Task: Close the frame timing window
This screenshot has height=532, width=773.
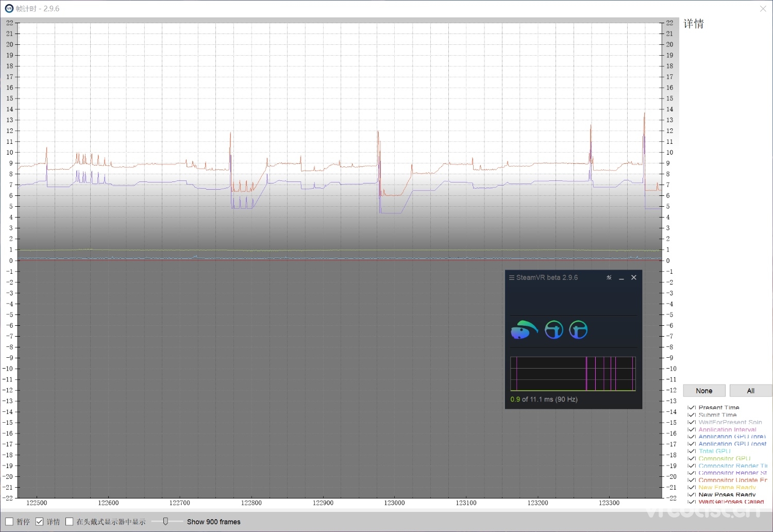Action: point(763,9)
